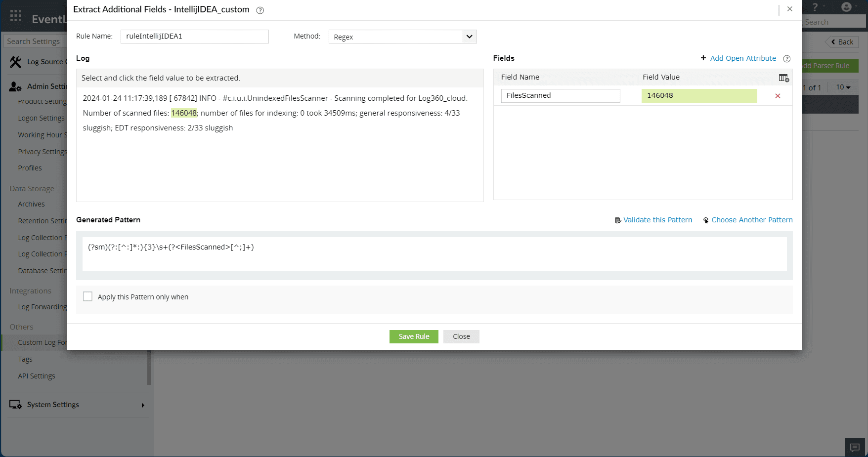Select Database Settings in sidebar
Screen dimensions: 868x457
pyautogui.click(x=42, y=271)
